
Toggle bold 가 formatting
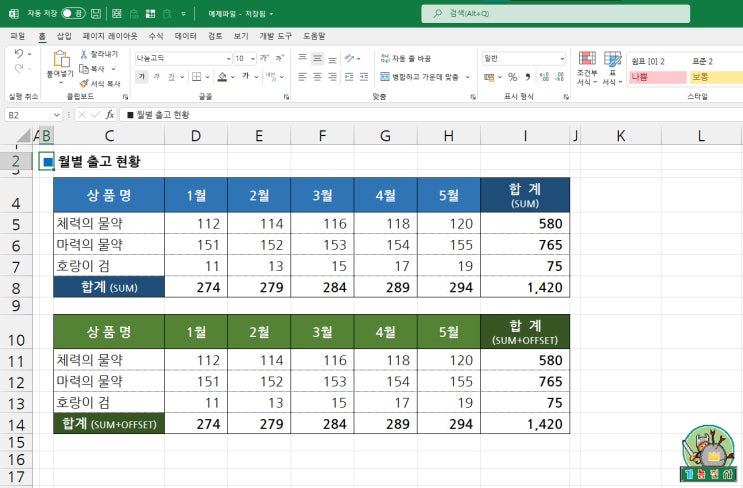click(x=142, y=76)
